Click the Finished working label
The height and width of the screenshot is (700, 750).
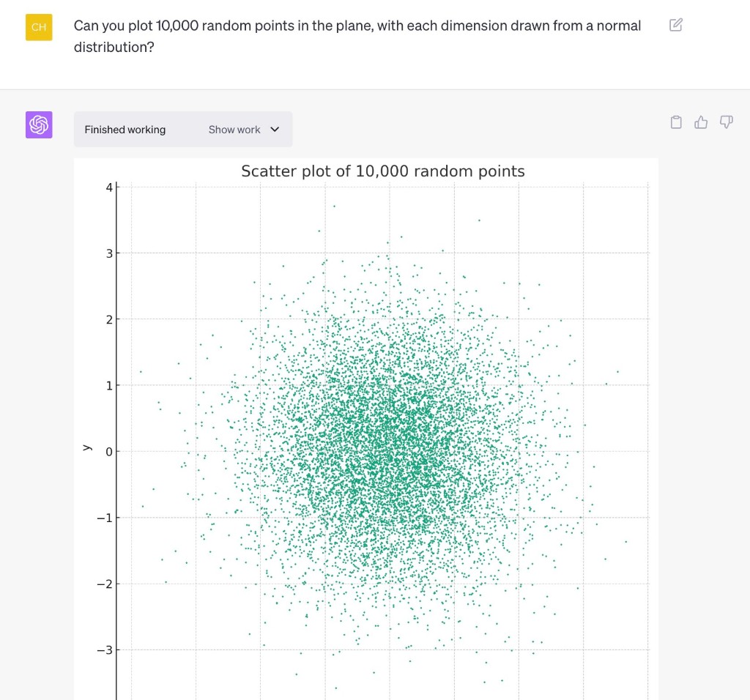point(125,130)
